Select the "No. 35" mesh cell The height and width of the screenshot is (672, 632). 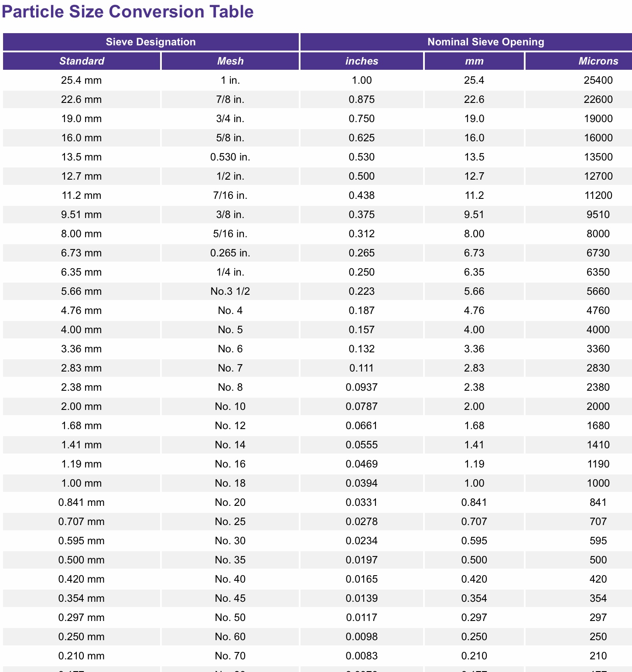coord(230,560)
